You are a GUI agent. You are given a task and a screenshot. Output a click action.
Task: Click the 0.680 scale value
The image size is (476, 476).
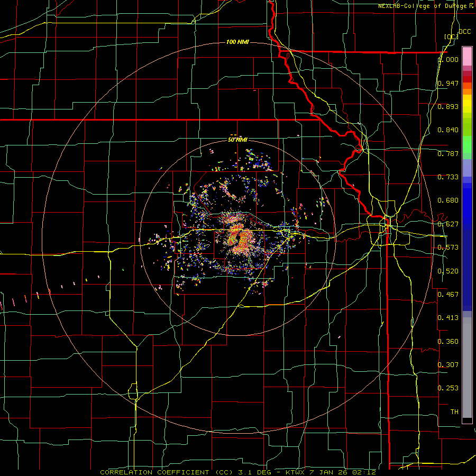tap(448, 200)
